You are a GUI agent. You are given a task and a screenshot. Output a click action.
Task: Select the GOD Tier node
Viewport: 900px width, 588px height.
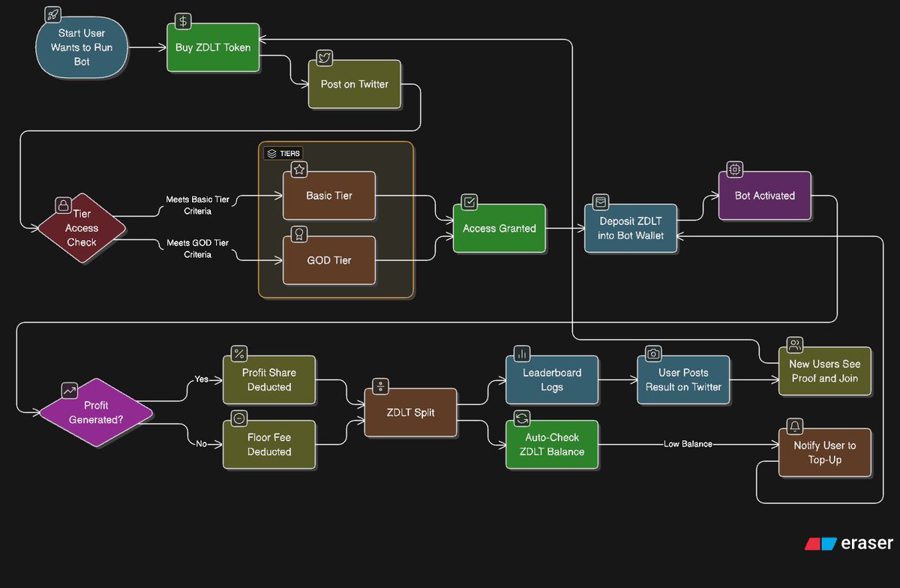coord(328,260)
